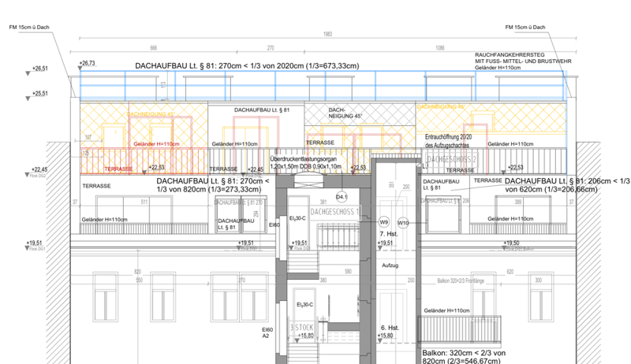Click the 1983 overall dimension value
Screen dimensions: 631x364
pyautogui.click(x=327, y=34)
